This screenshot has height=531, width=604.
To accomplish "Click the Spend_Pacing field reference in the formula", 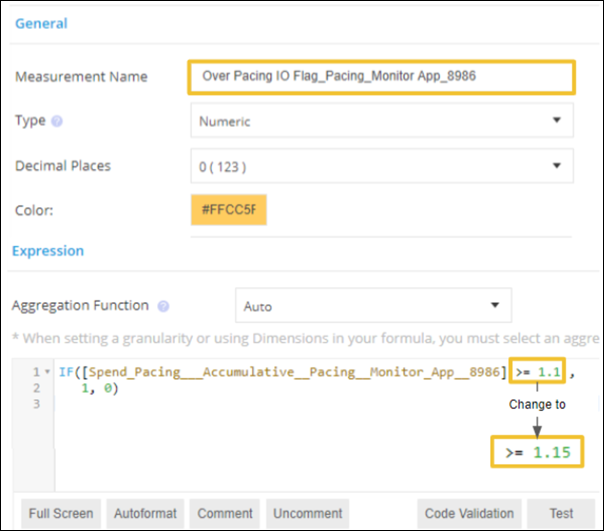I will (x=294, y=372).
